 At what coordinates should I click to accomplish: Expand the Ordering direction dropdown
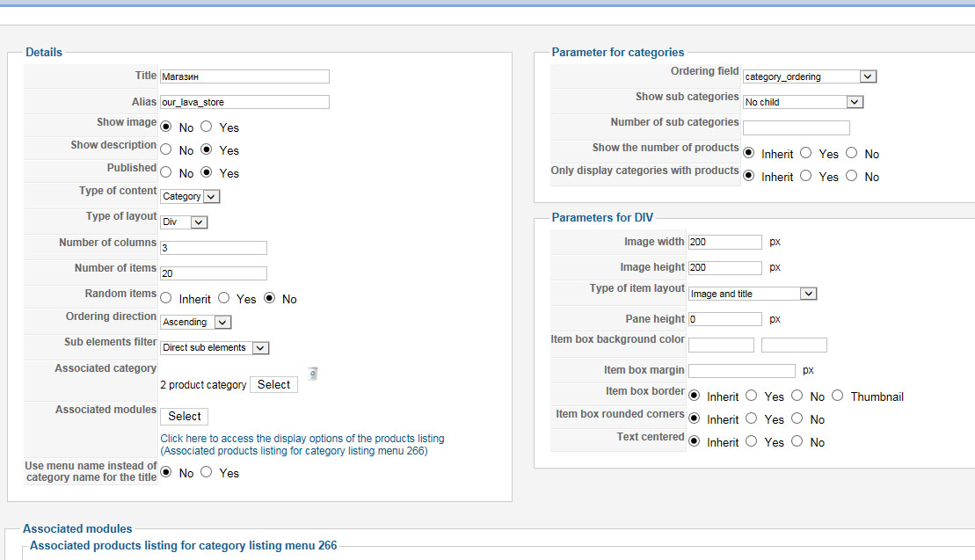196,322
